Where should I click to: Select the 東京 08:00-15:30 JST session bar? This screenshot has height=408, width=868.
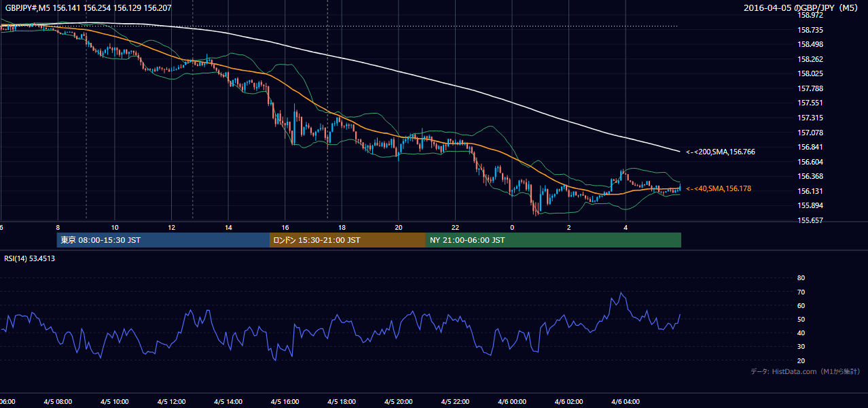click(x=163, y=240)
